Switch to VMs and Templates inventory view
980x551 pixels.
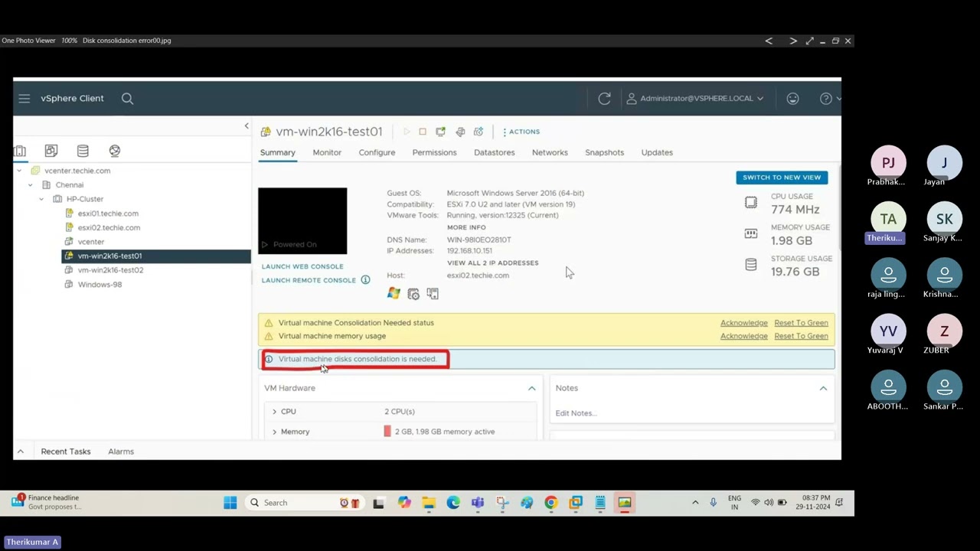pos(51,151)
